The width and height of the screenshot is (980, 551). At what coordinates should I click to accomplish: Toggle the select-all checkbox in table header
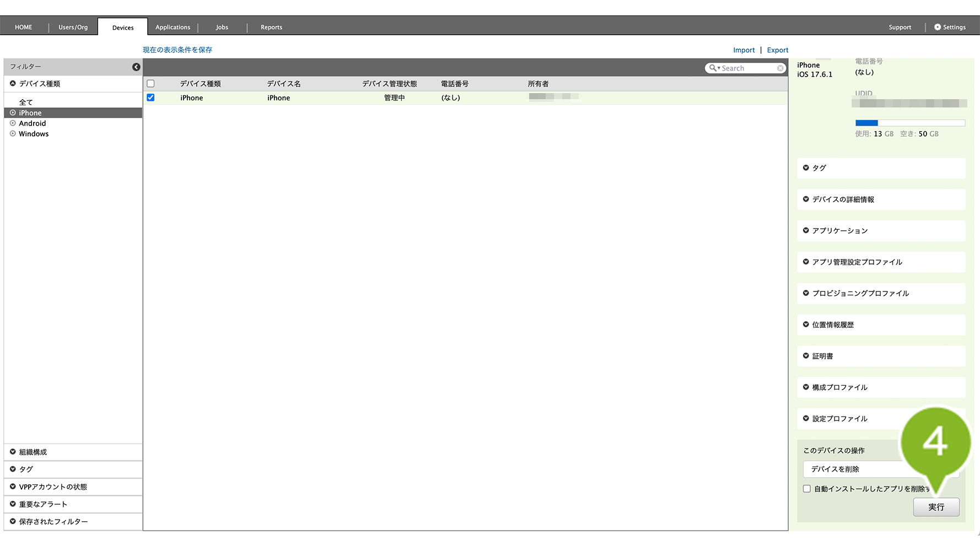click(150, 84)
